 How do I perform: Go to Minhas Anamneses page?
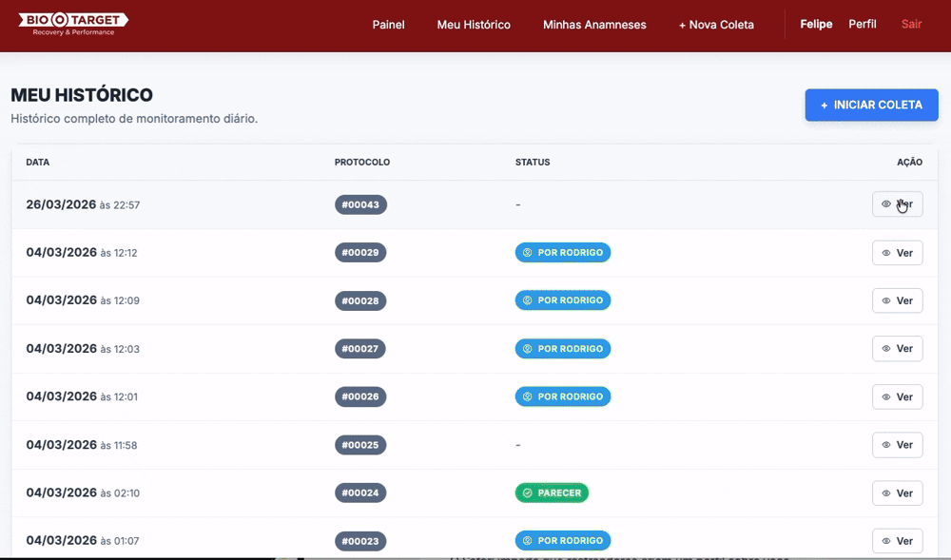594,25
